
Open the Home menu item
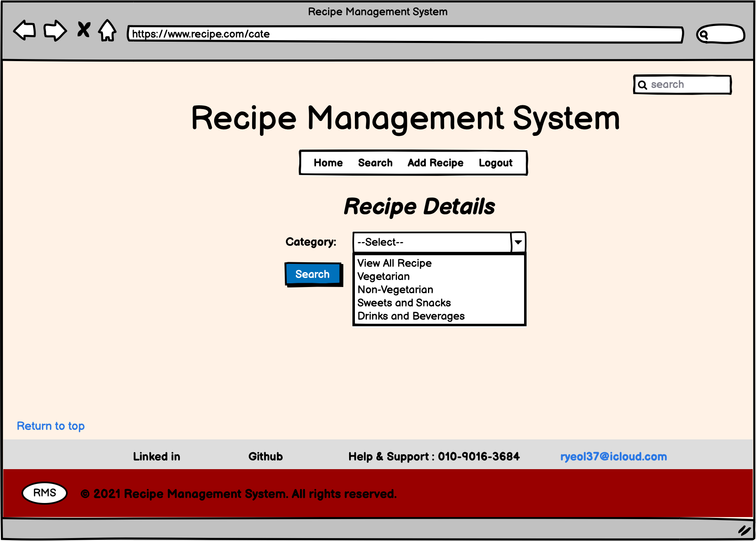pyautogui.click(x=328, y=163)
